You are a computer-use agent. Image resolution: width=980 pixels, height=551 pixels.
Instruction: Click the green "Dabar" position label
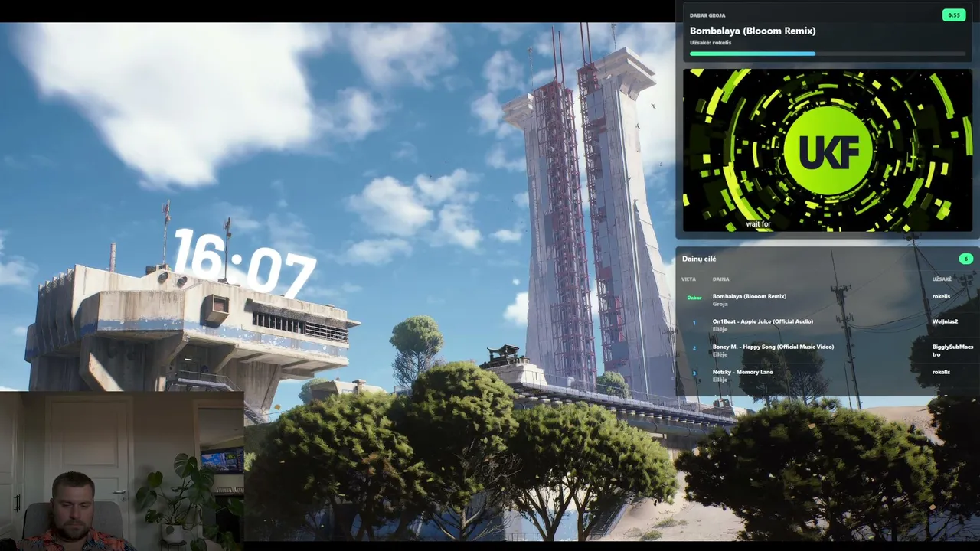pos(694,298)
